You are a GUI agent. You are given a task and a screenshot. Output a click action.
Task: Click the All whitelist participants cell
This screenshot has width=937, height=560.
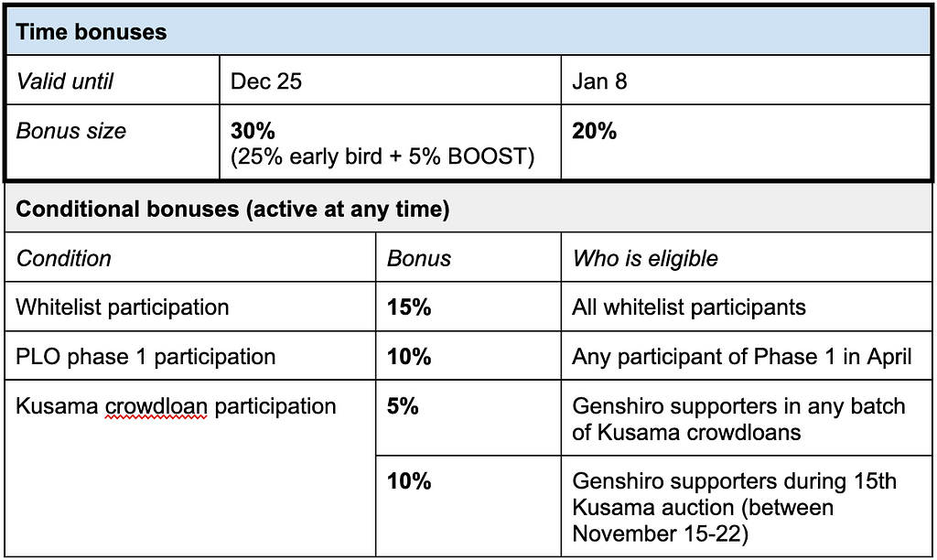point(747,307)
